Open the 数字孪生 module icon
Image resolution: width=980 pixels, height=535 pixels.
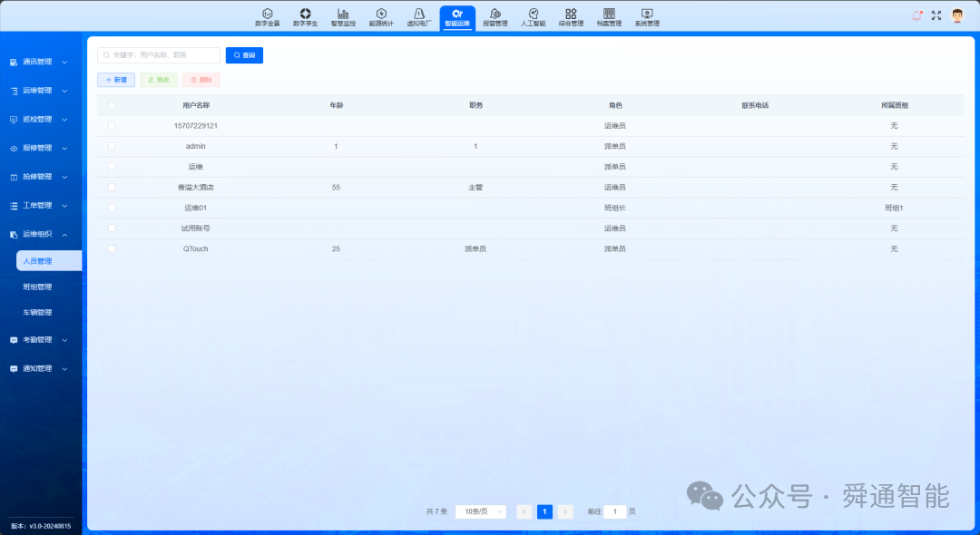[x=305, y=14]
